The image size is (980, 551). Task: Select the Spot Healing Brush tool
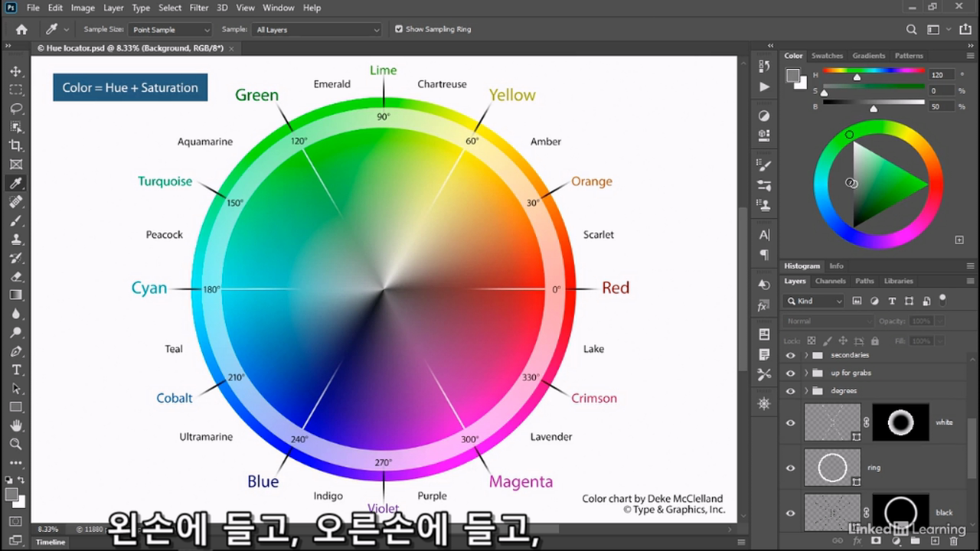point(16,201)
